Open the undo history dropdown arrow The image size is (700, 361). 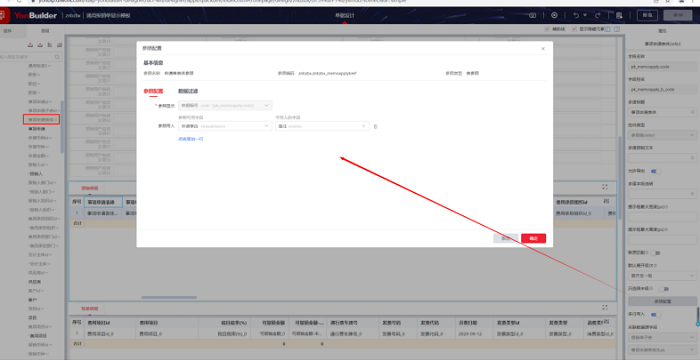coord(585,15)
